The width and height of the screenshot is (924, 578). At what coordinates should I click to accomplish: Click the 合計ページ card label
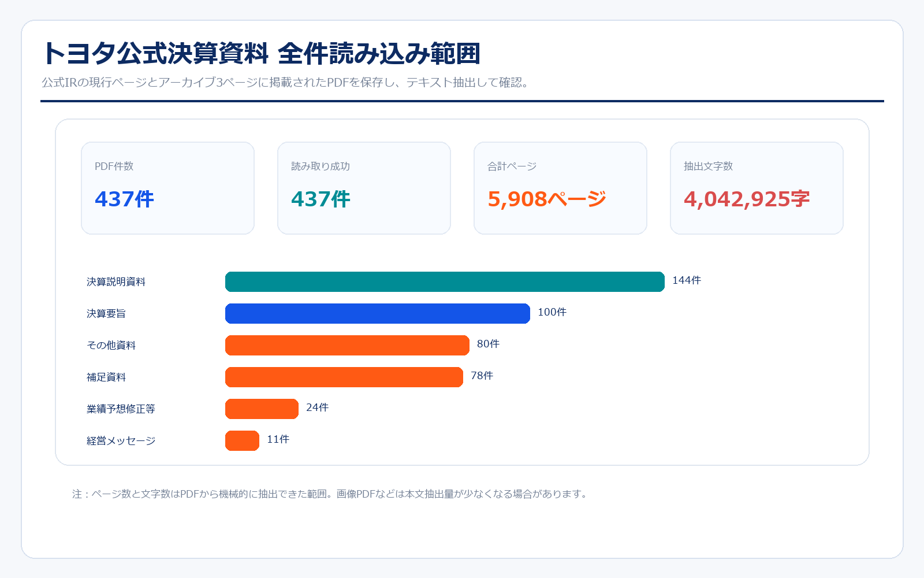[x=512, y=166]
